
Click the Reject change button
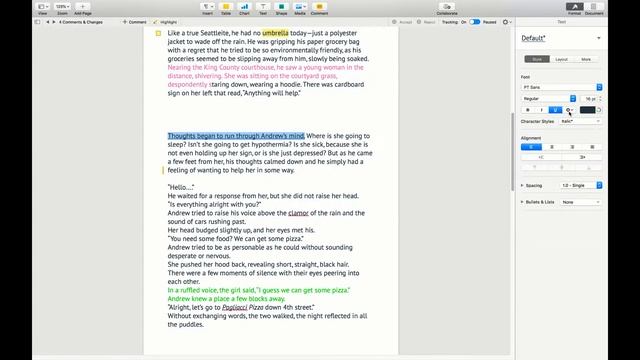(426, 22)
